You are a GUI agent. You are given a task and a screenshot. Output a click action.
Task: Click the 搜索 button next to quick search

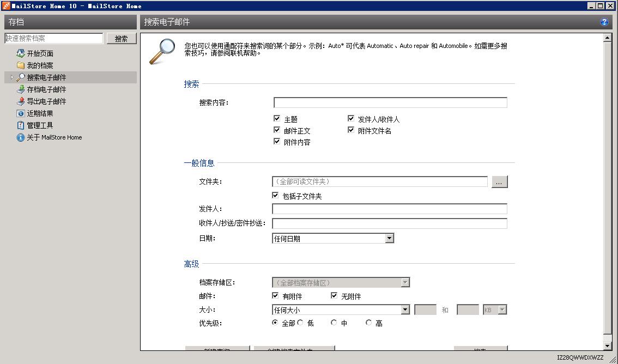point(122,39)
